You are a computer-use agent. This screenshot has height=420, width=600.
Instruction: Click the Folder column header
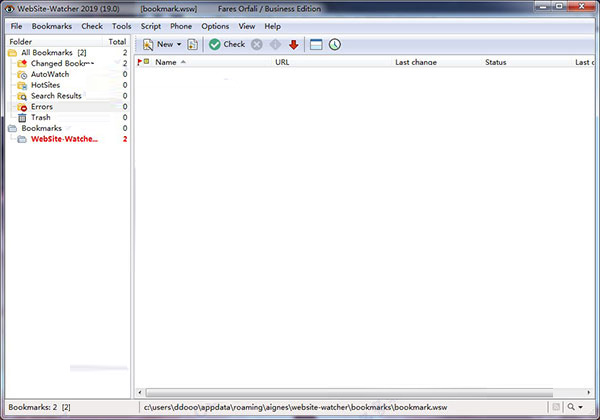coord(20,42)
